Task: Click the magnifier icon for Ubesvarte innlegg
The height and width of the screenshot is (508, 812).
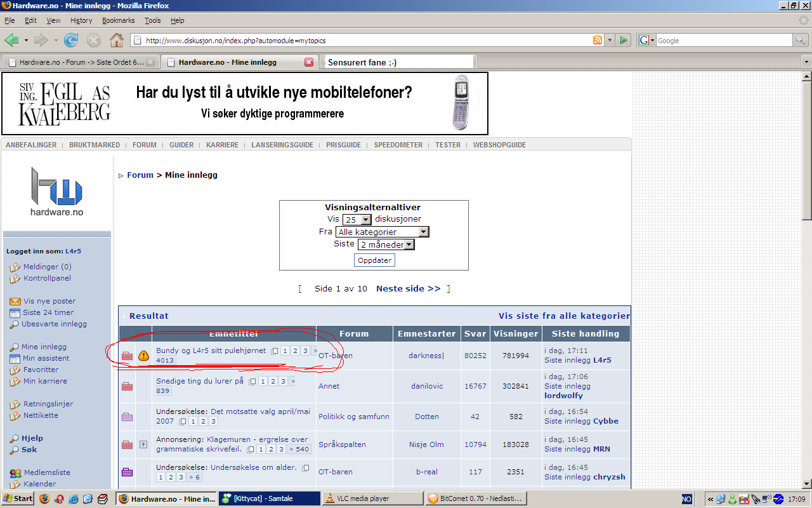Action: tap(15, 324)
